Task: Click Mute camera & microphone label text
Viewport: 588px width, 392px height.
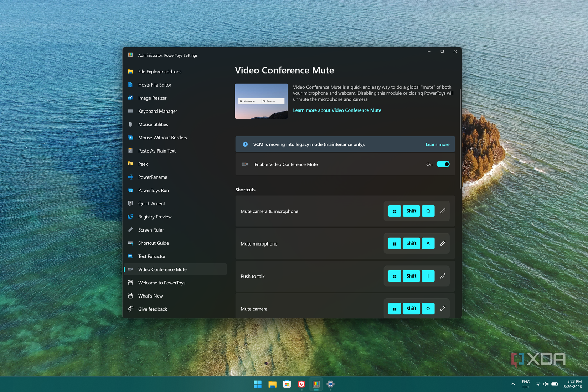Action: pos(269,211)
